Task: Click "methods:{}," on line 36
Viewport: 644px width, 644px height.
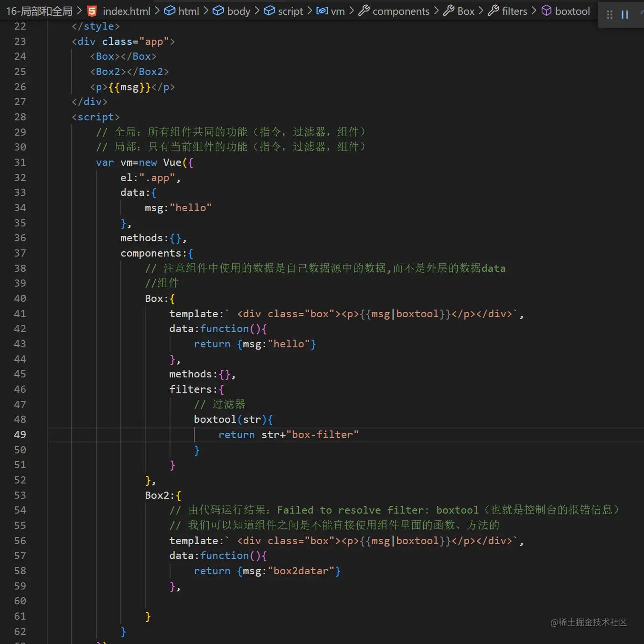Action: click(153, 238)
